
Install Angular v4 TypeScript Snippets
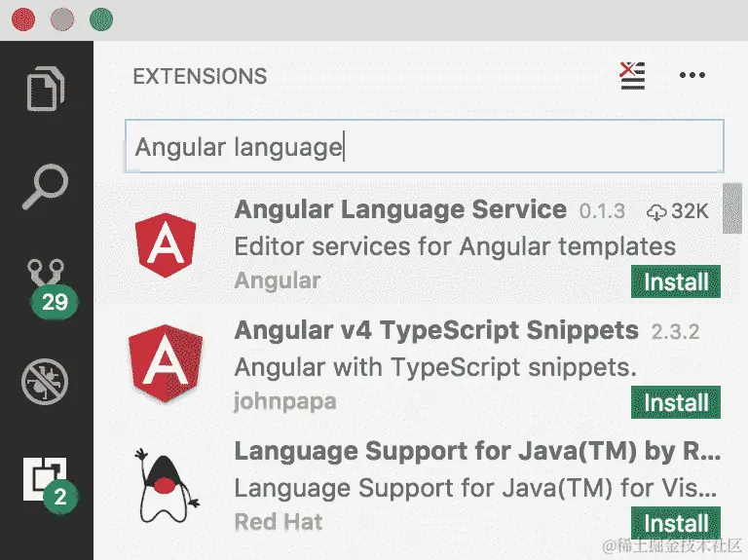coord(676,402)
